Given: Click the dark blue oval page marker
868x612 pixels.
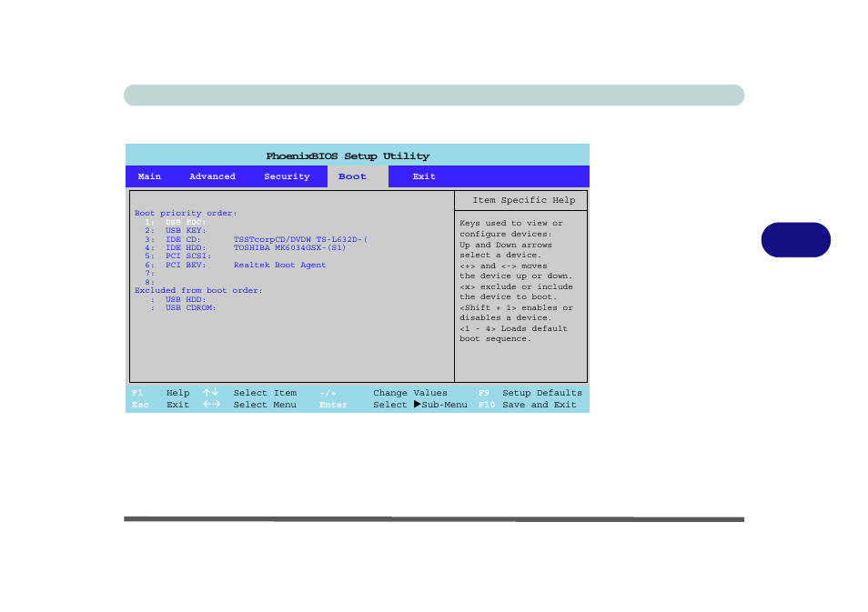Looking at the screenshot, I should [796, 240].
